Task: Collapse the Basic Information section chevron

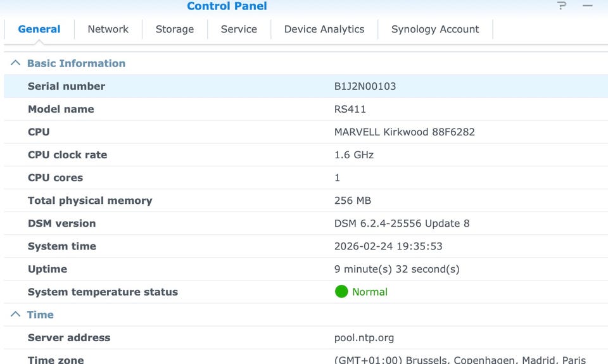Action: (x=16, y=63)
